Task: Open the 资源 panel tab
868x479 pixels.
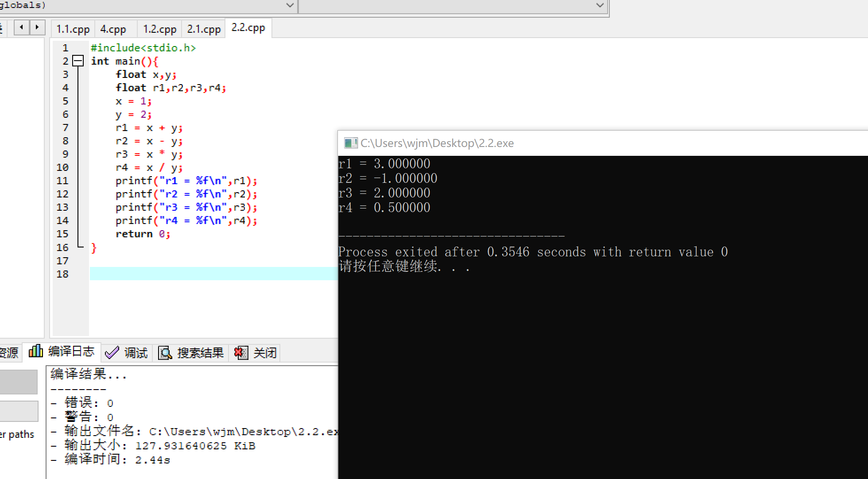Action: click(9, 353)
